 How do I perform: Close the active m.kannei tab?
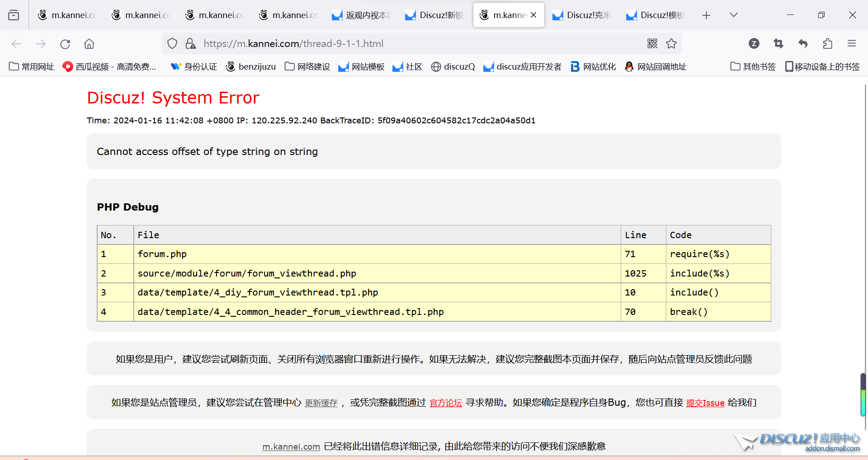(x=533, y=15)
